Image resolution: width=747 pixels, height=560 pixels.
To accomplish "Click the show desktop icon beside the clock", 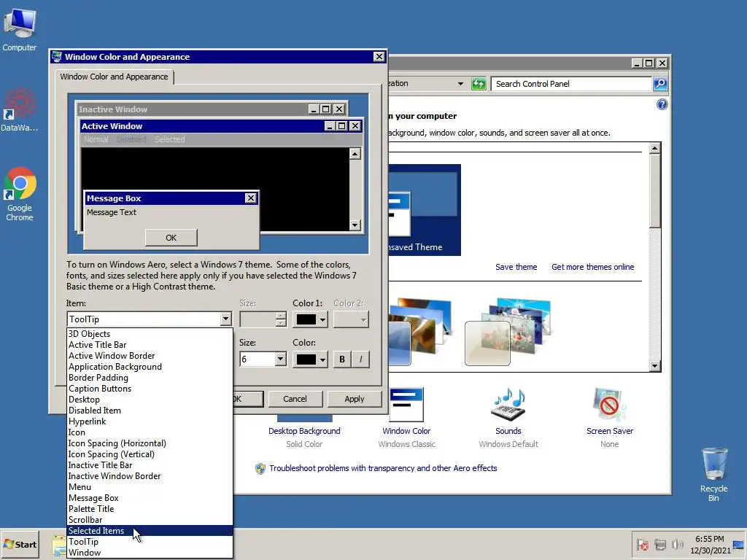I will tap(738, 545).
